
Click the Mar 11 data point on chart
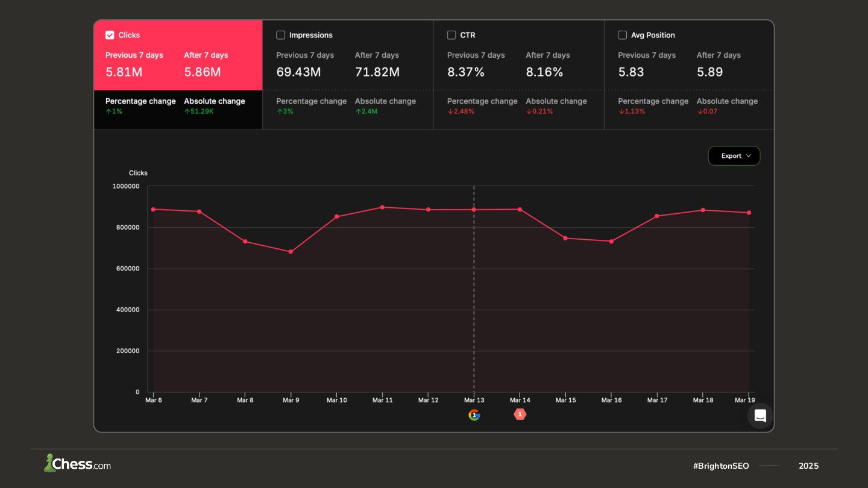[x=382, y=207]
